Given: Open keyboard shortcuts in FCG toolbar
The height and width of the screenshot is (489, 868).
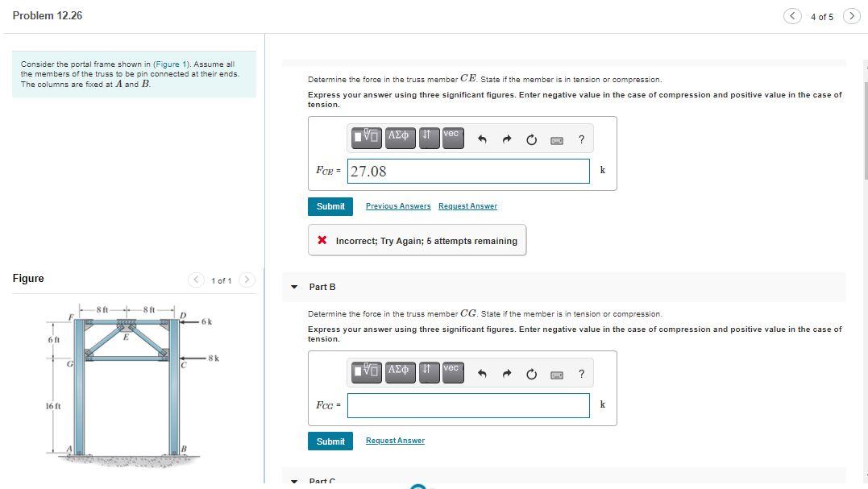Looking at the screenshot, I should (557, 375).
